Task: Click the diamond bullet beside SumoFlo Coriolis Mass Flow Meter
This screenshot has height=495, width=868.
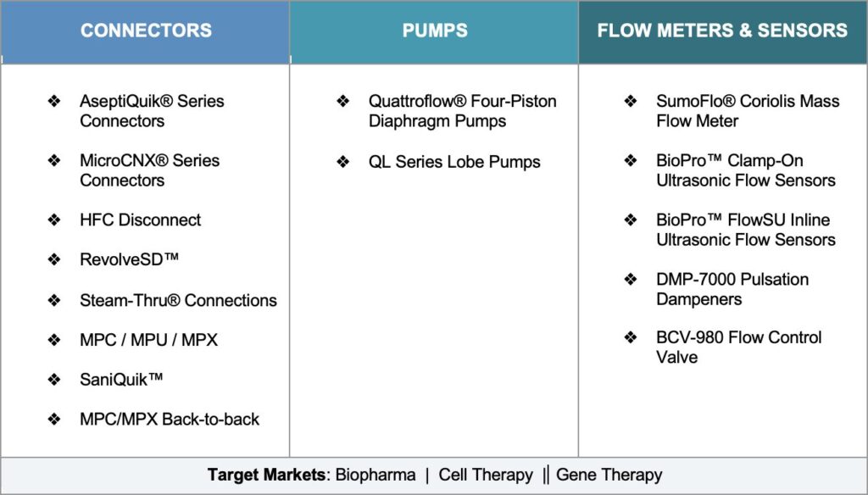Action: pyautogui.click(x=631, y=102)
